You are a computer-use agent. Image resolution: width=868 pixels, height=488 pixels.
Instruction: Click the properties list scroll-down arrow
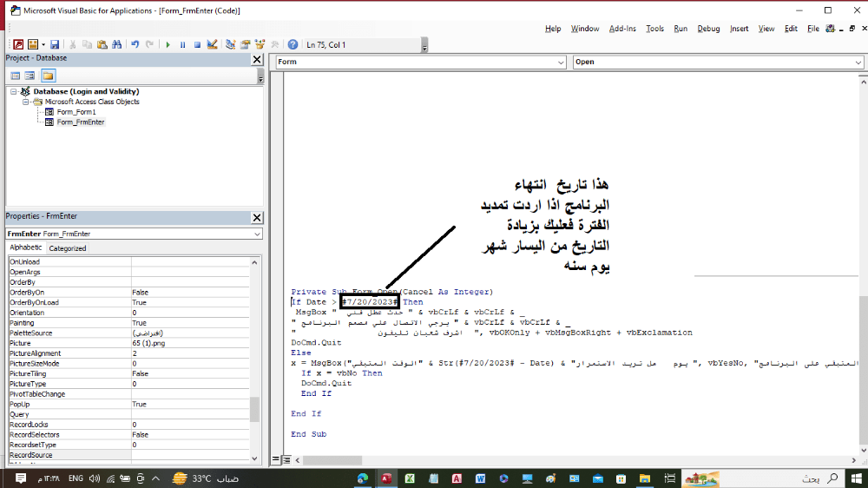pos(254,458)
